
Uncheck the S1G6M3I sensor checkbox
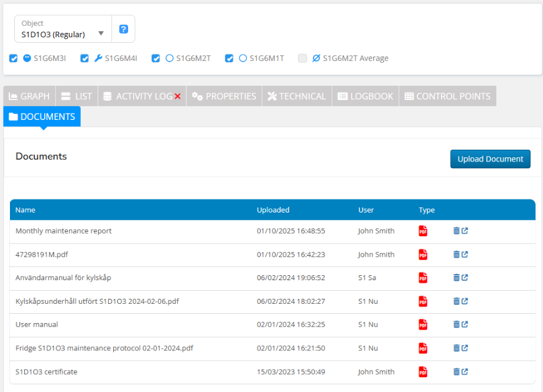coord(14,58)
